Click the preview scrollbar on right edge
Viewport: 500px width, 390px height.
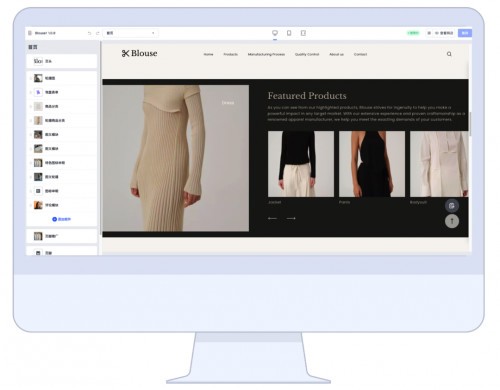[470, 123]
